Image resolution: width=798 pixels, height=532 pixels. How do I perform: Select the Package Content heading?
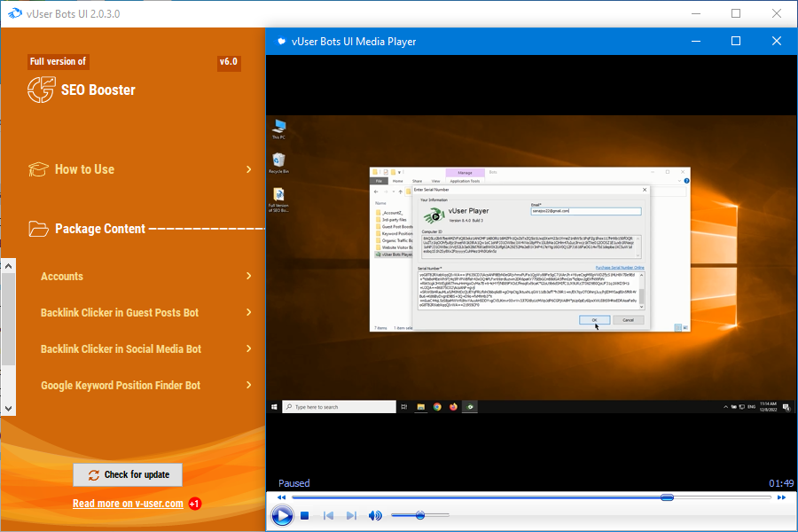[x=100, y=229]
